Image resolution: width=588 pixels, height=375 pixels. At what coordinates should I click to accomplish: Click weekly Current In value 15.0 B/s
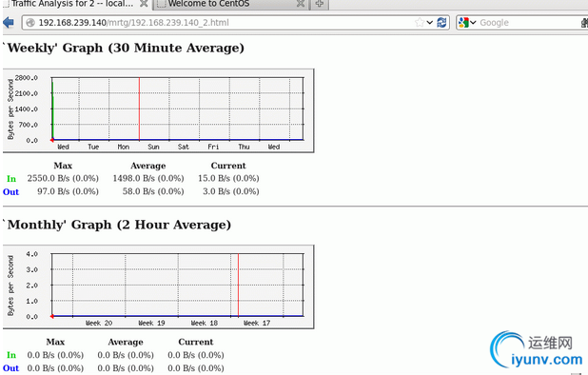228,179
